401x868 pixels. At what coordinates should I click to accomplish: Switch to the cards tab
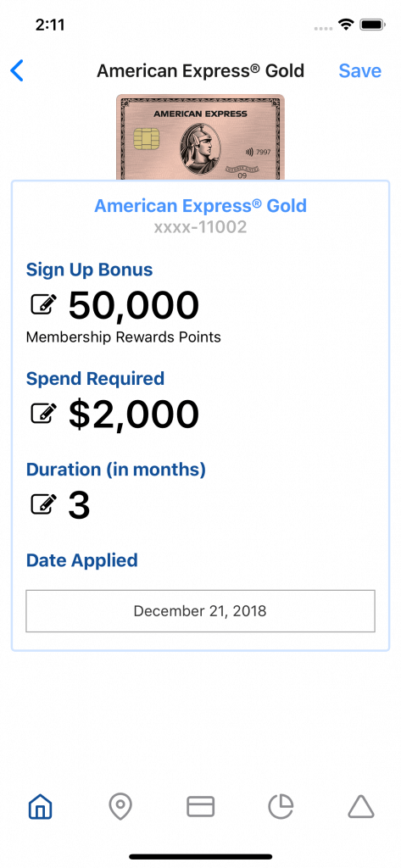point(200,806)
